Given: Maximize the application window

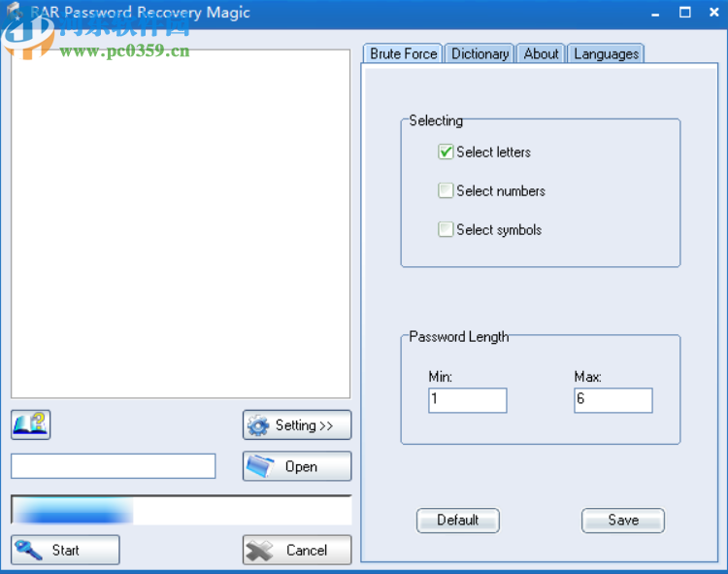Looking at the screenshot, I should pyautogui.click(x=685, y=13).
